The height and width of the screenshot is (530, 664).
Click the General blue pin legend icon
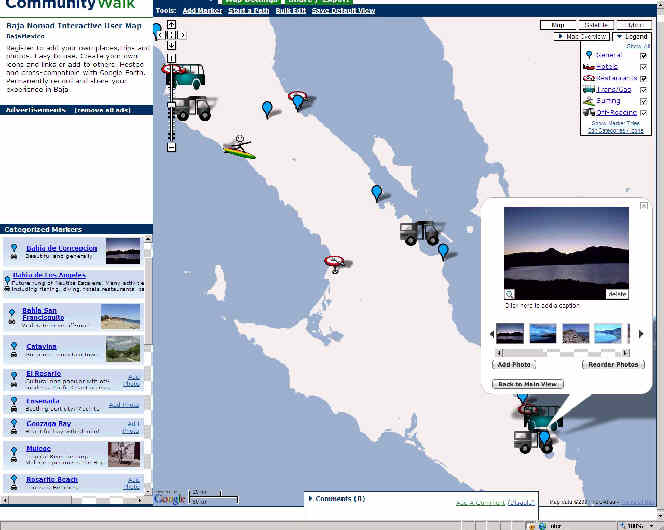point(589,55)
